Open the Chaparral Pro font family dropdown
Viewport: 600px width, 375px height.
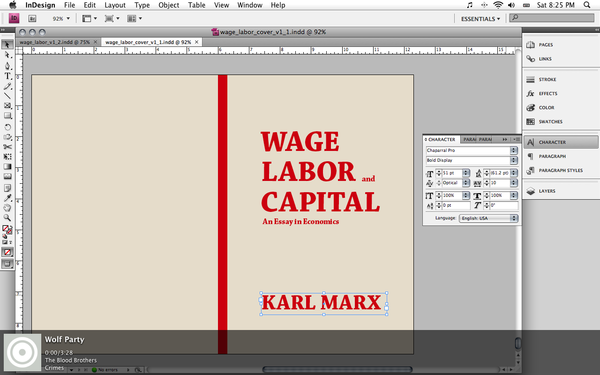(x=514, y=150)
